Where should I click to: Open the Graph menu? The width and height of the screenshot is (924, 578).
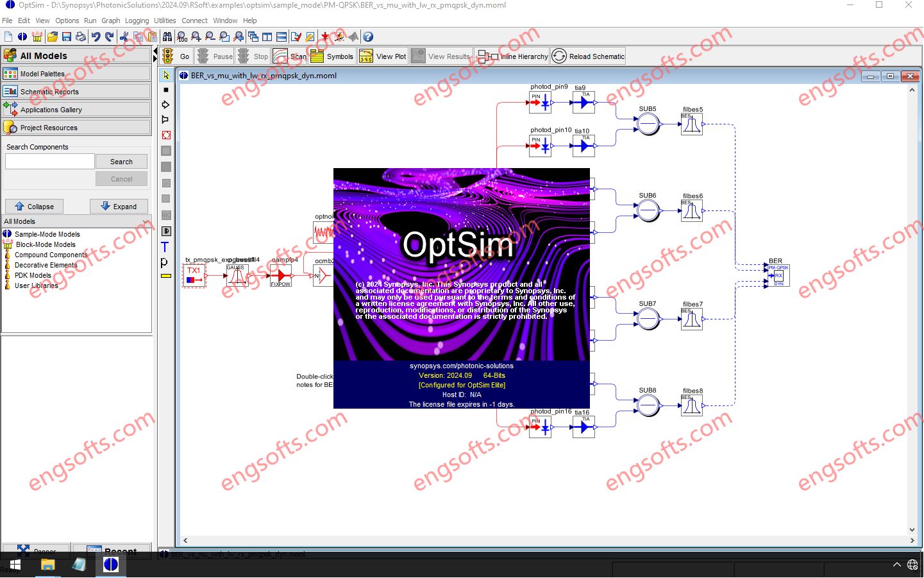point(110,21)
